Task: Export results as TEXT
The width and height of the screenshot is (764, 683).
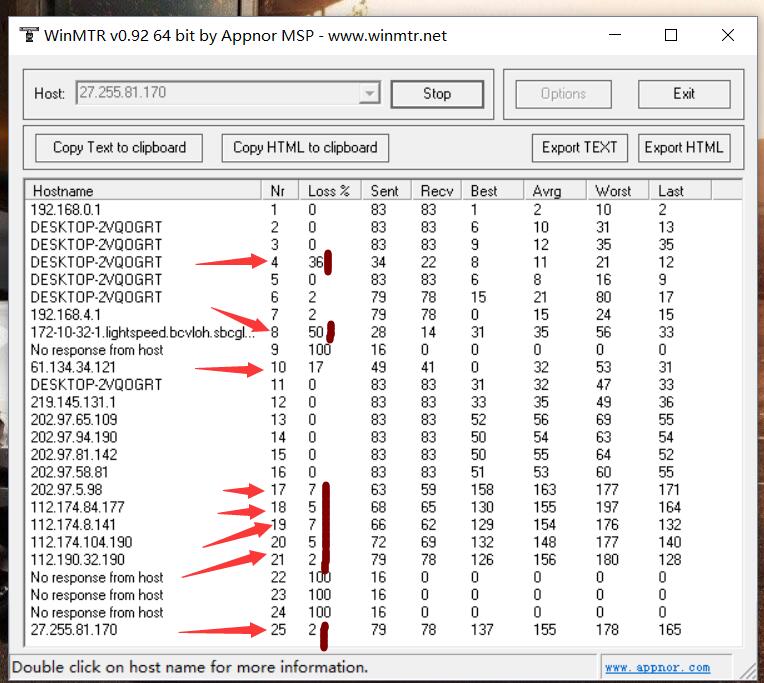Action: [579, 148]
